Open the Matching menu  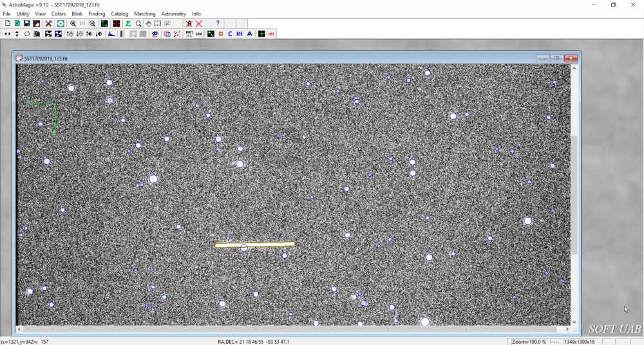pyautogui.click(x=144, y=14)
